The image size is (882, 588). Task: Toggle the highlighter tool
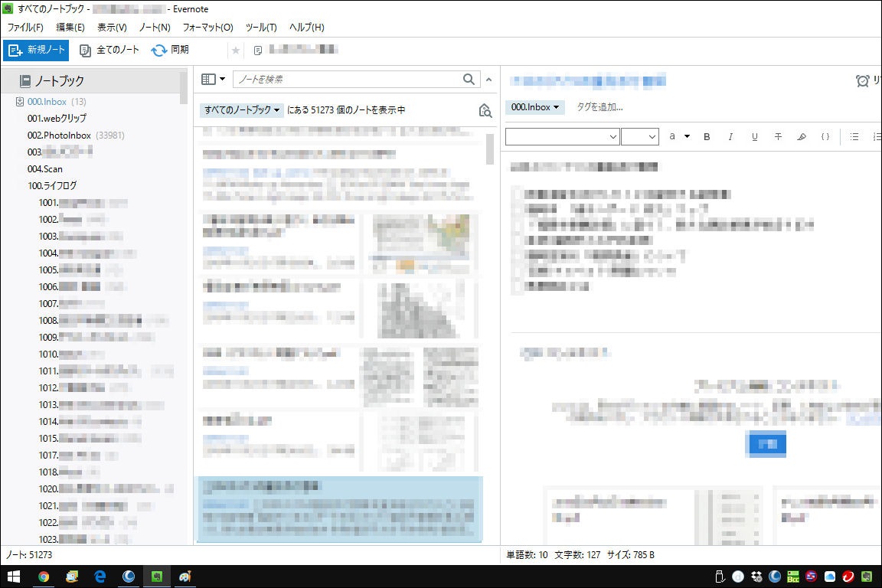pyautogui.click(x=802, y=137)
